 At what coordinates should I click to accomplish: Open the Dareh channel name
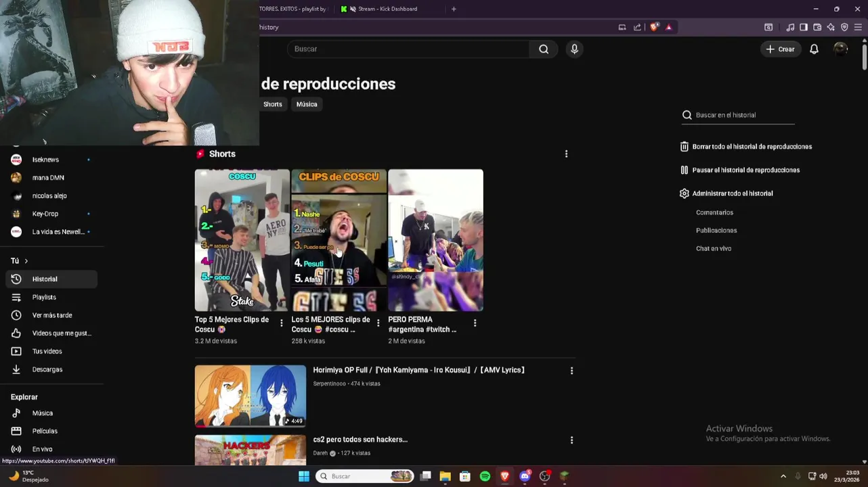point(320,453)
